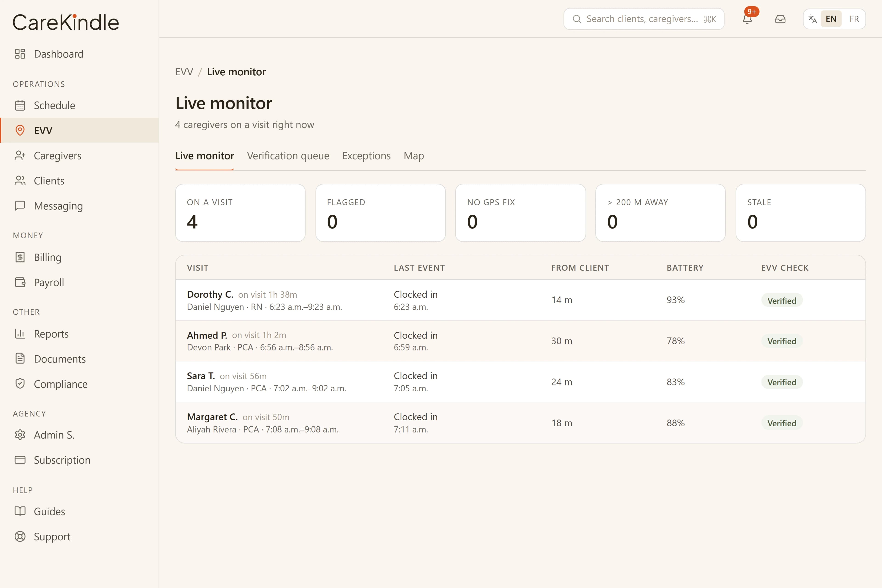Click the translate language icon

813,19
